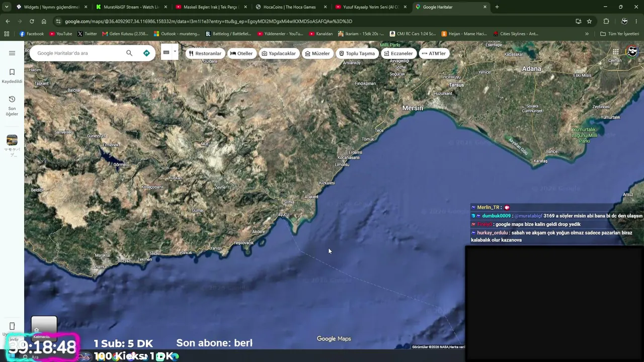Open the browser extensions menu
The height and width of the screenshot is (362, 644).
[x=606, y=21]
